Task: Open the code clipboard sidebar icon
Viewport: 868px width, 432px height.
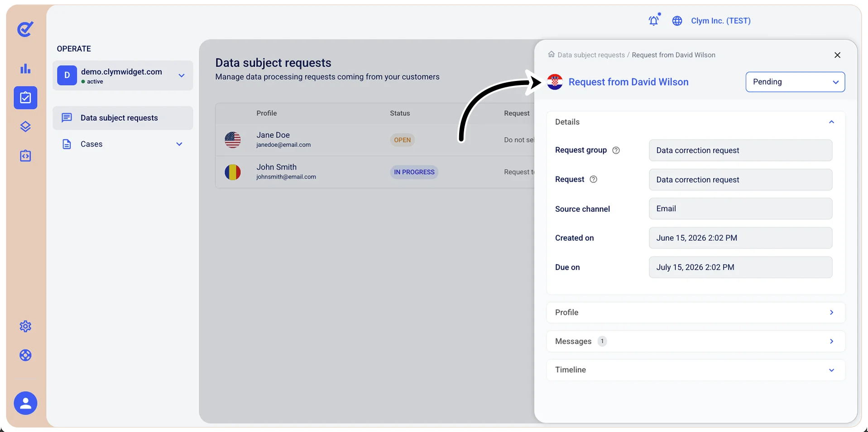Action: (x=25, y=156)
